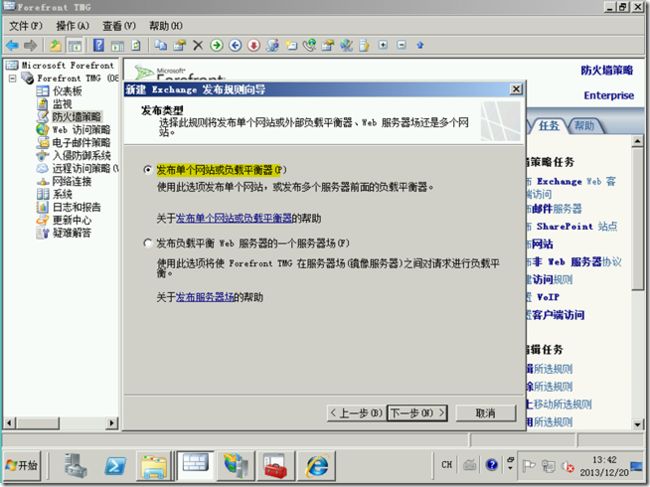The image size is (650, 487).
Task: Click the blue left-arrow circle icon
Action: [235, 45]
